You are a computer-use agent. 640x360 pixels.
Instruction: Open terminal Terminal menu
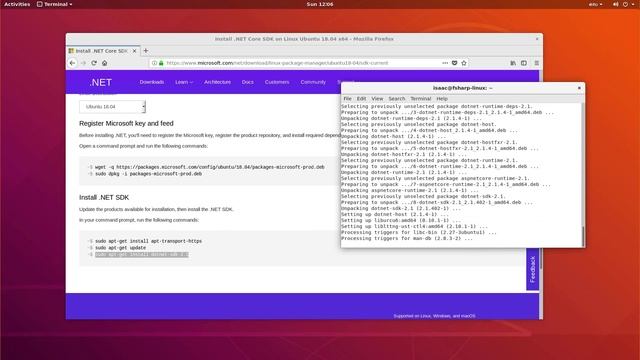[421, 99]
